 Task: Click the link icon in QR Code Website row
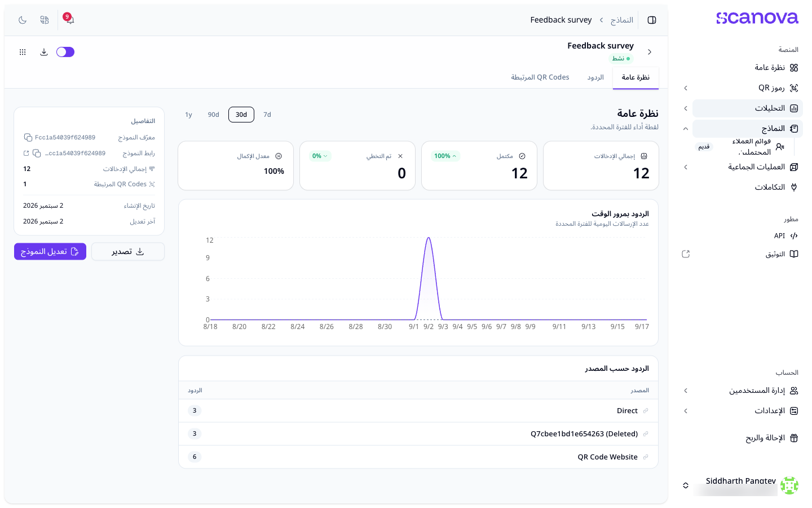[x=646, y=457]
